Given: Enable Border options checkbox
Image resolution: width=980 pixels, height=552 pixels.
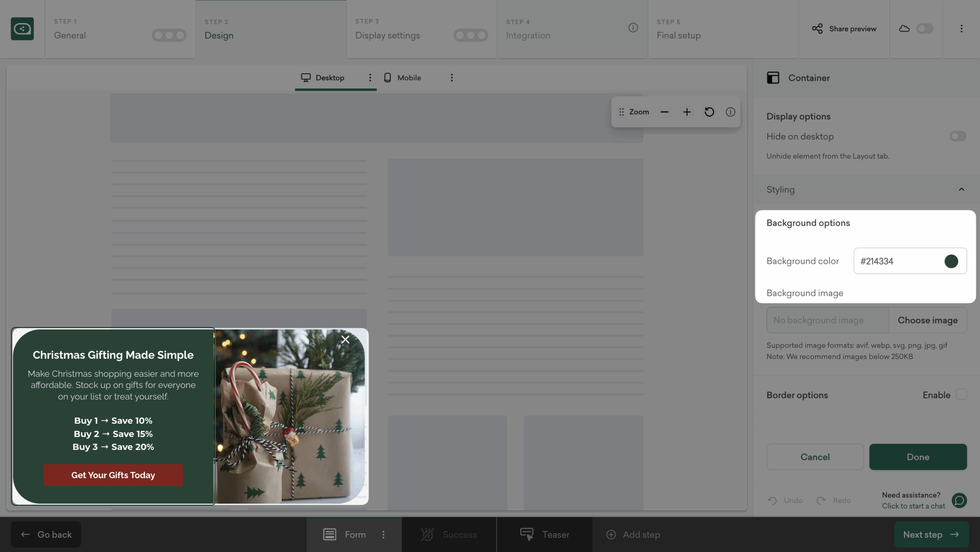Looking at the screenshot, I should tap(961, 395).
